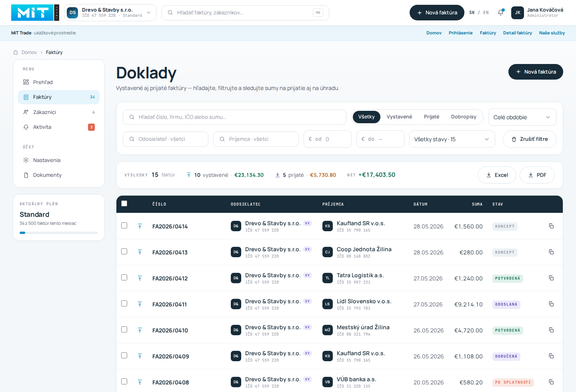
Task: Expand the Celé obdobie period dropdown
Action: (x=522, y=117)
